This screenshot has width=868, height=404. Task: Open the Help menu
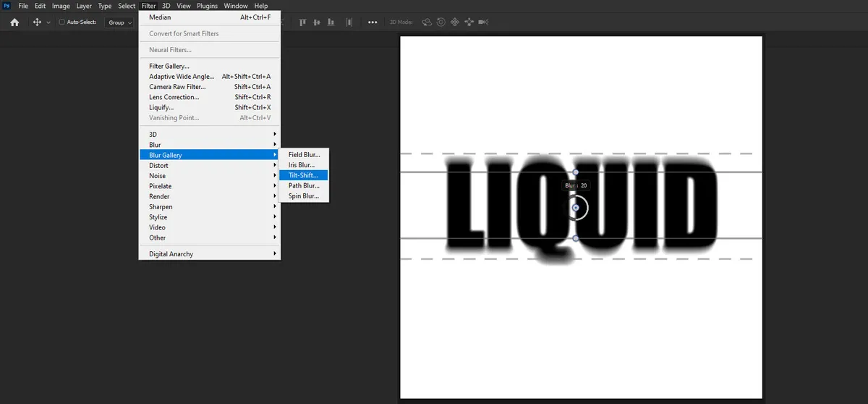(260, 6)
